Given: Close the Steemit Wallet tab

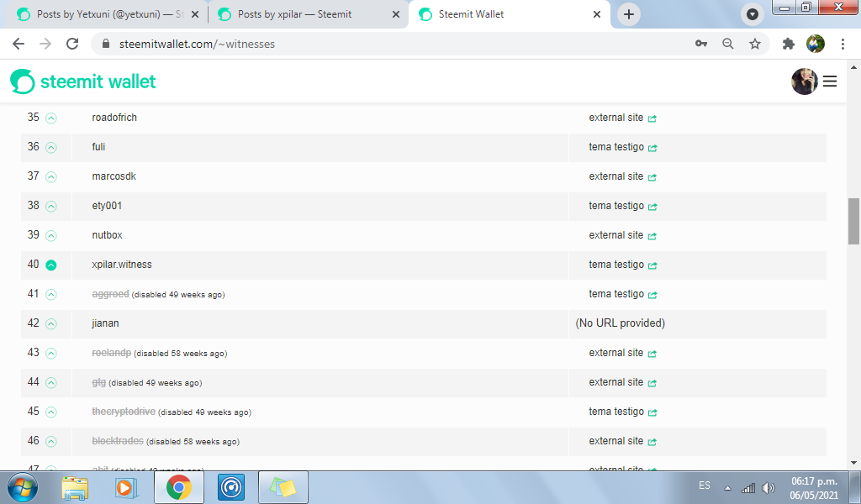Looking at the screenshot, I should (597, 15).
